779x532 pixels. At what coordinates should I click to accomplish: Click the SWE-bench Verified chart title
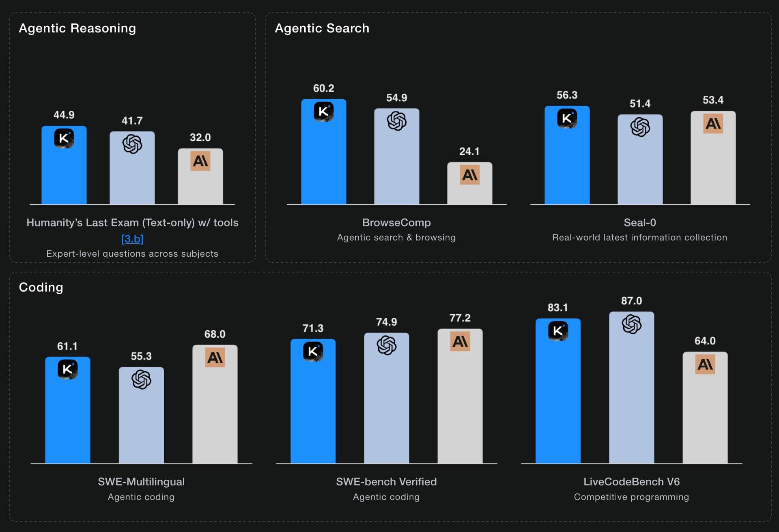pyautogui.click(x=386, y=482)
